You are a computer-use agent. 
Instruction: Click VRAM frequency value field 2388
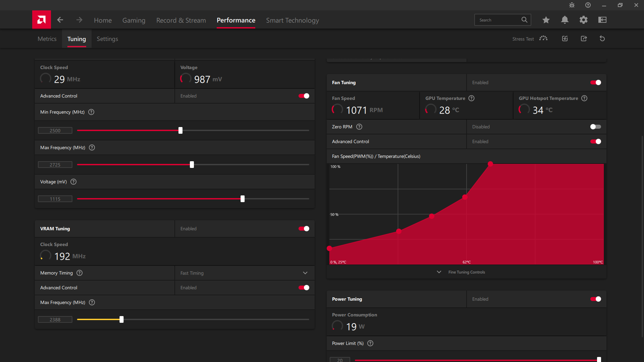coord(55,319)
